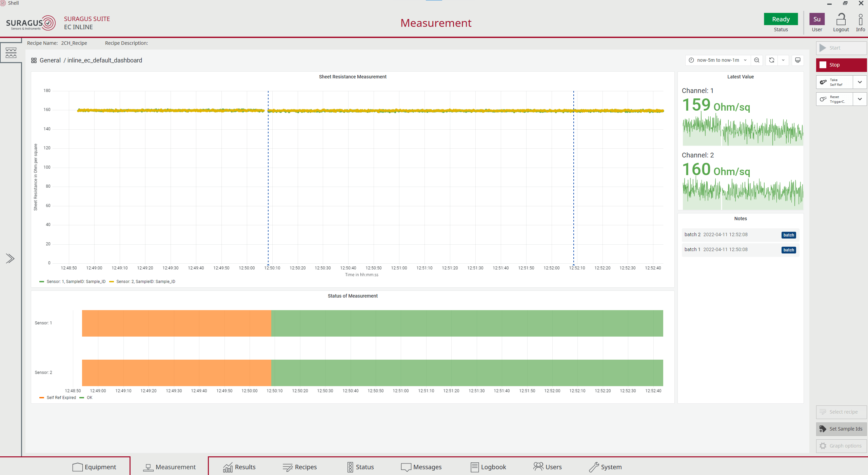The width and height of the screenshot is (868, 475).
Task: Open the Logbook tab
Action: 488,467
